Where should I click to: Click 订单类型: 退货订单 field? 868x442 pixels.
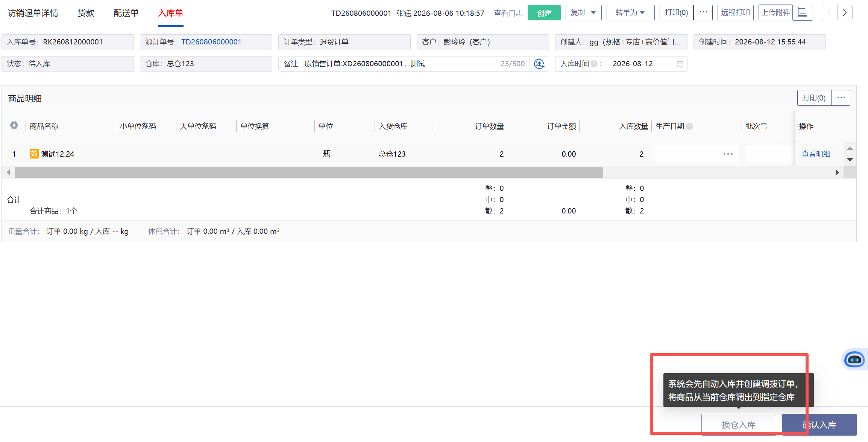pyautogui.click(x=344, y=42)
